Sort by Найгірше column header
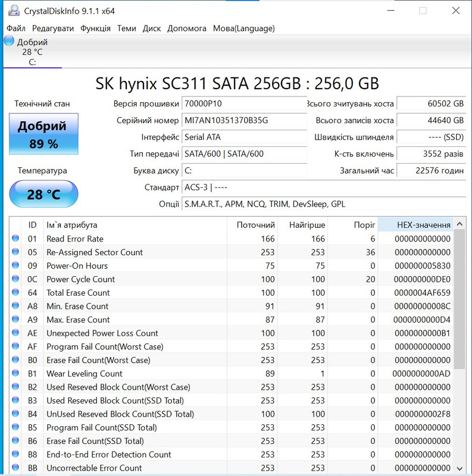Screen dimensions: 472x476 coord(303,225)
